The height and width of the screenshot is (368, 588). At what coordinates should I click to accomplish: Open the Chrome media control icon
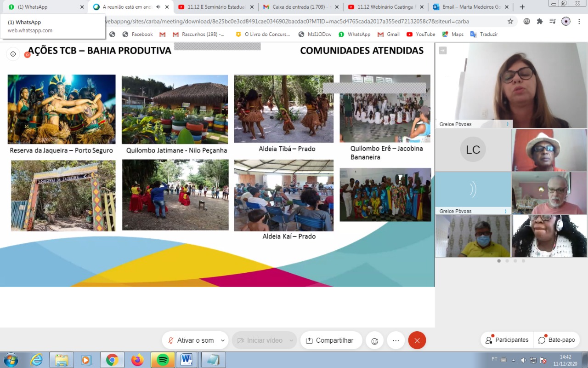pyautogui.click(x=553, y=21)
